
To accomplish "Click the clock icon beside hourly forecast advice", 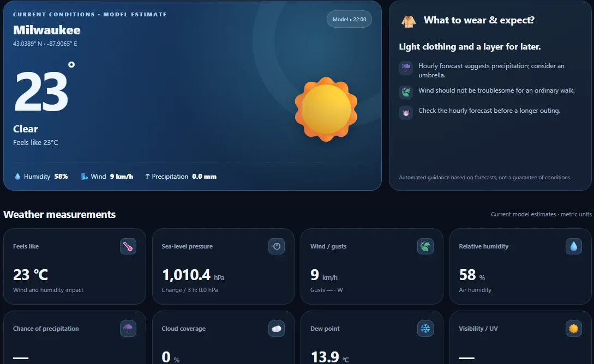I will click(406, 113).
